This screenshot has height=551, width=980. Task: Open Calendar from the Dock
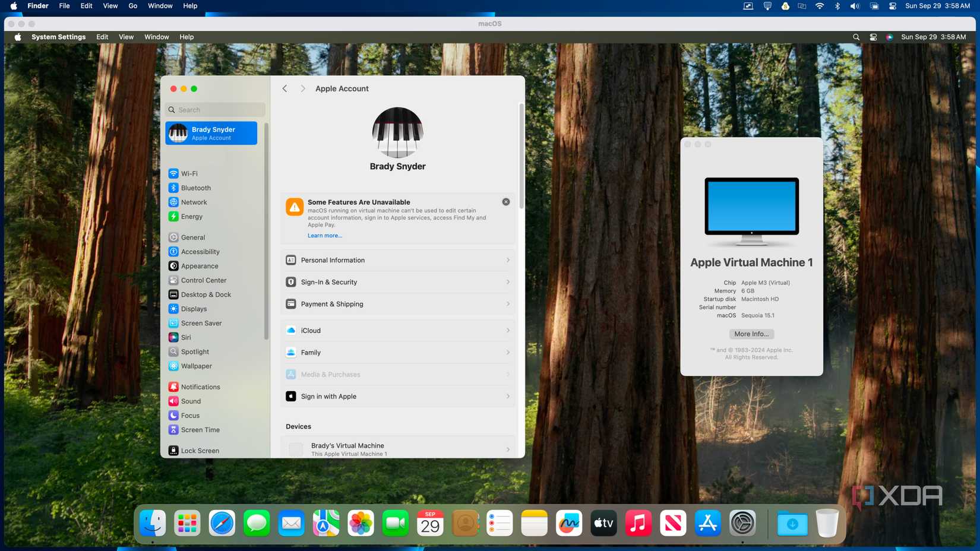point(430,523)
